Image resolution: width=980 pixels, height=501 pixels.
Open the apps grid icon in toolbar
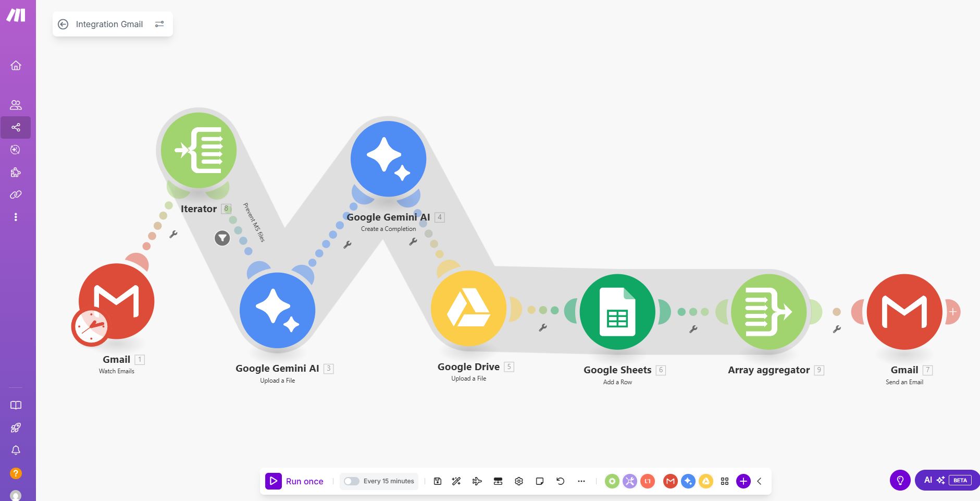coord(725,481)
